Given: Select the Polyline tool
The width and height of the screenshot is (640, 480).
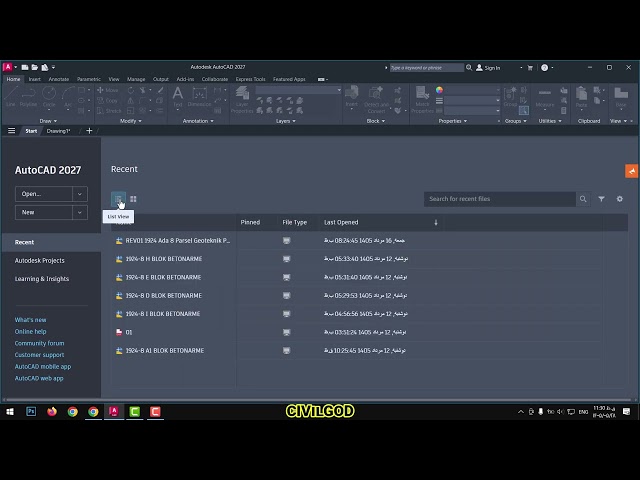Looking at the screenshot, I should point(28,97).
